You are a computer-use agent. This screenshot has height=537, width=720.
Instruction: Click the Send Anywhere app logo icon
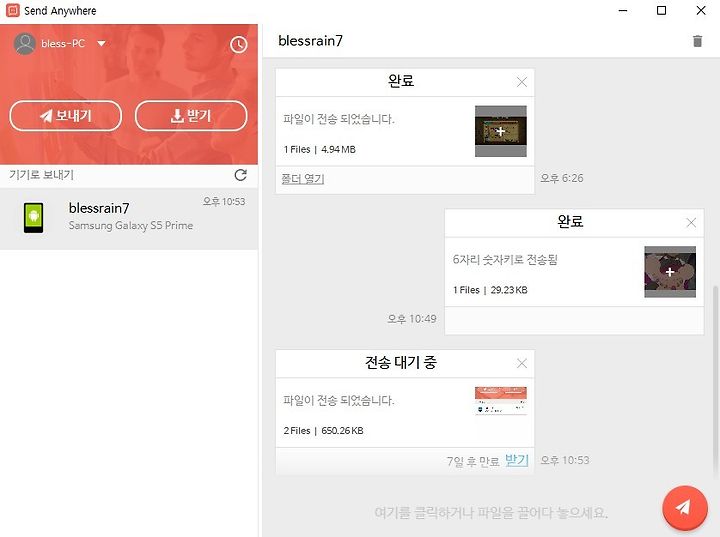click(x=12, y=10)
